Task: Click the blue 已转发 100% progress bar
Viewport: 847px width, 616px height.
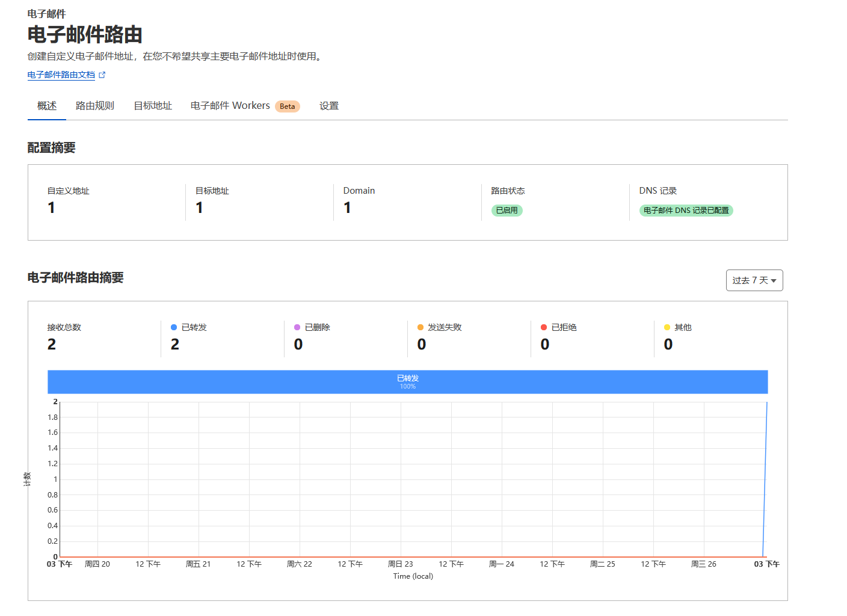Action: coord(408,382)
